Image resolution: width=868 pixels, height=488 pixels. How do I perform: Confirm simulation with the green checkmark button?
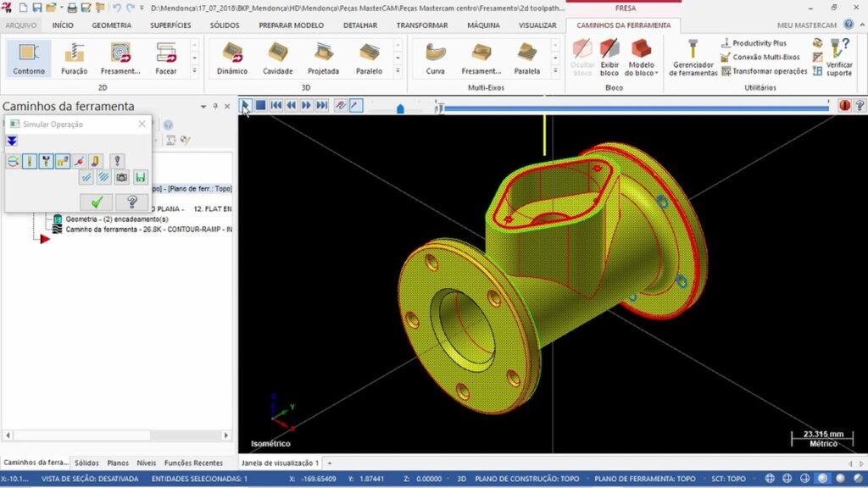tap(97, 202)
